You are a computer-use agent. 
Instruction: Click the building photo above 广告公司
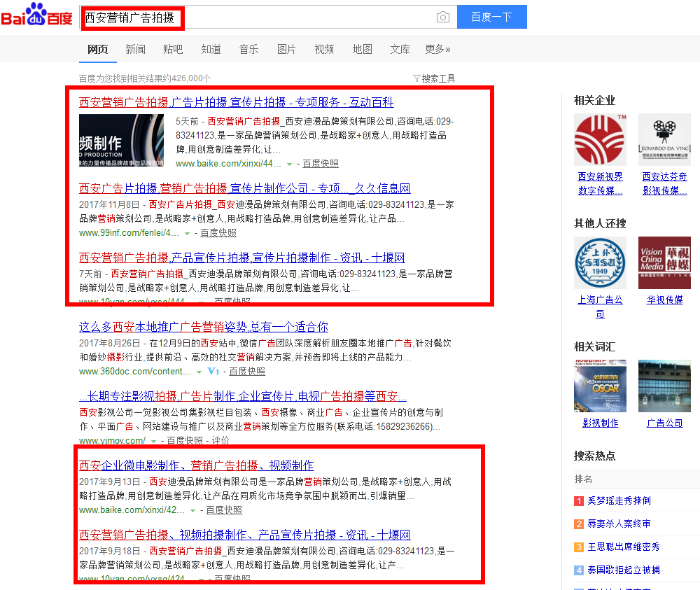point(665,386)
